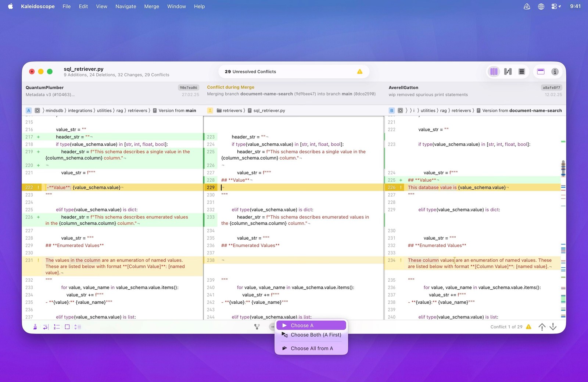Viewport: 588px width, 382px height.
Task: Select Choose A from popup menu
Action: (311, 325)
